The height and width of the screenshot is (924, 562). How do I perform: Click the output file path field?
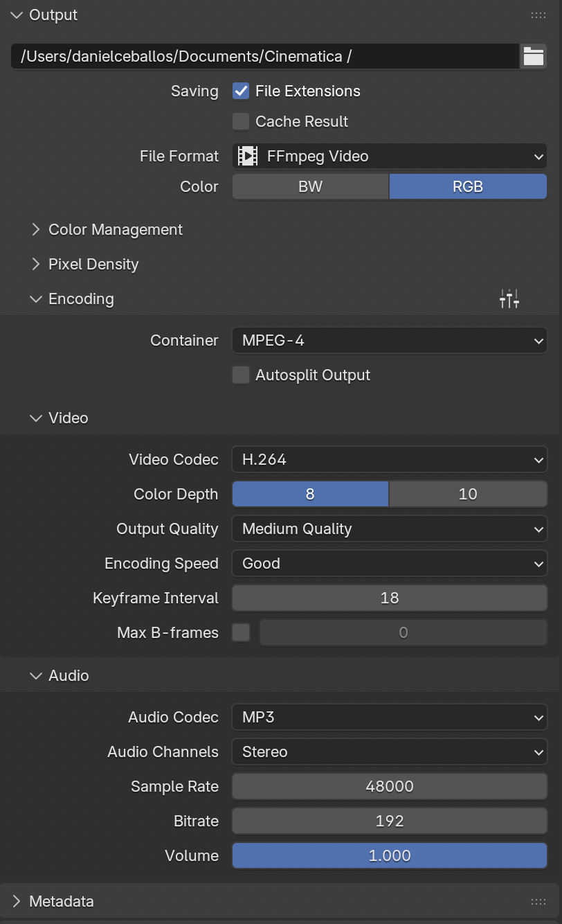point(263,57)
